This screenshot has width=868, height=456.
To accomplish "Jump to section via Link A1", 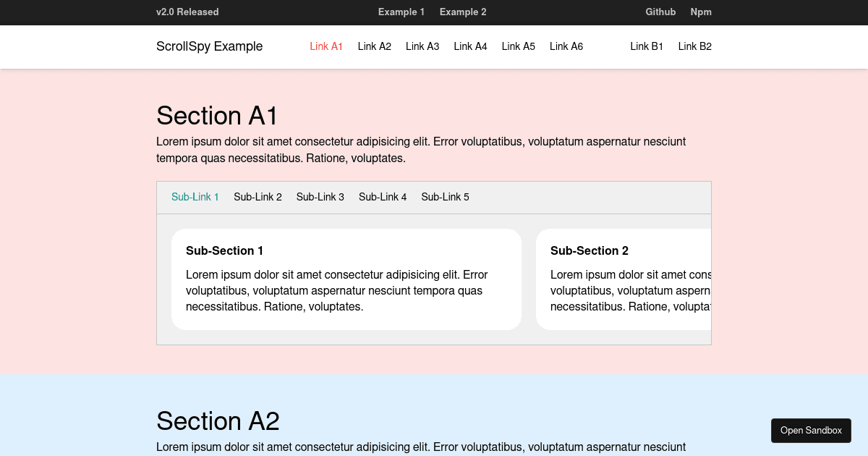I will [326, 46].
